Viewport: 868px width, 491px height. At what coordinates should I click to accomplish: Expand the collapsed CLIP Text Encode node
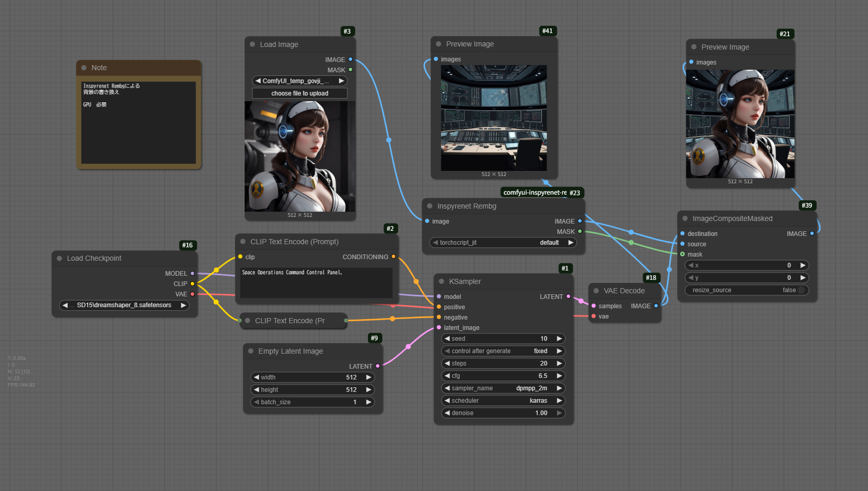[x=247, y=321]
